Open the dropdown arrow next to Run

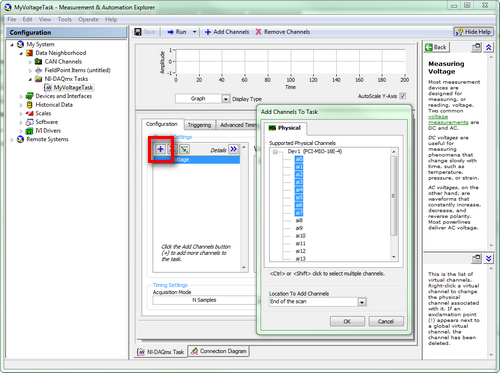coord(194,32)
